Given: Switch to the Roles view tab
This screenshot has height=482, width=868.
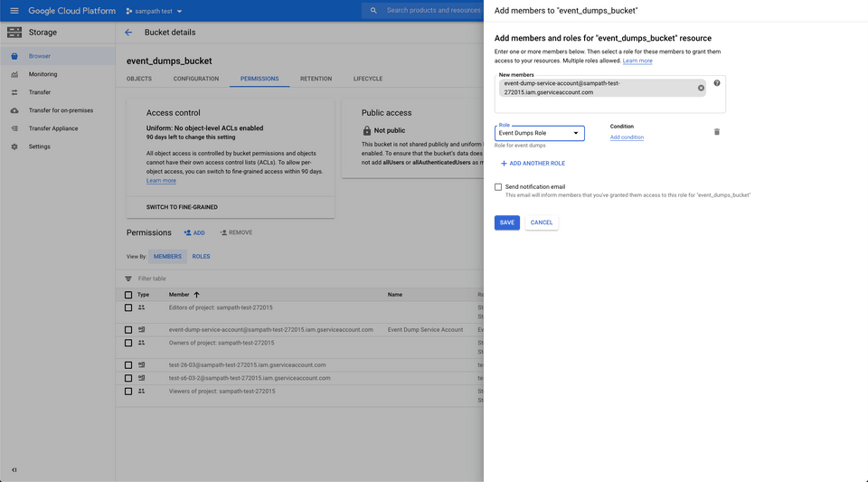Looking at the screenshot, I should pyautogui.click(x=201, y=256).
